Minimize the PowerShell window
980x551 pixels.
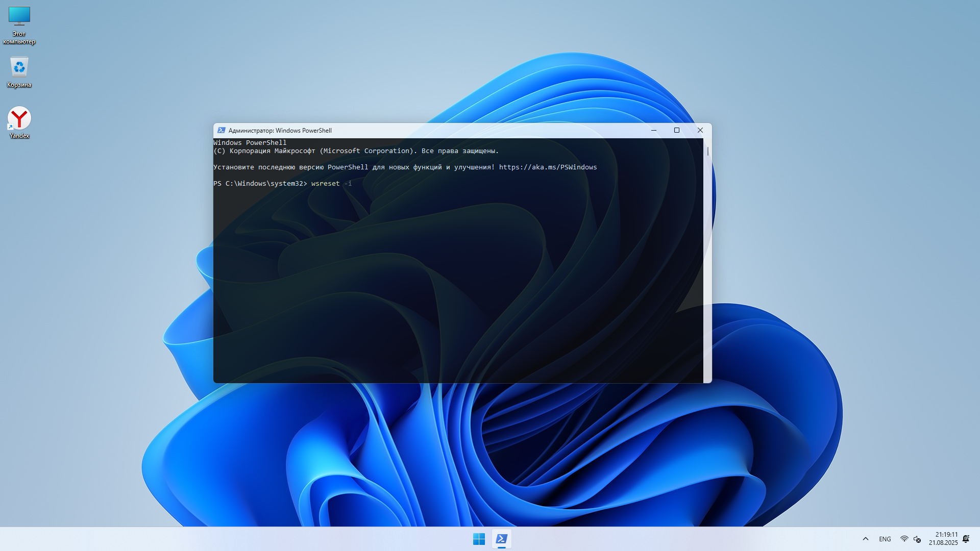click(x=653, y=131)
